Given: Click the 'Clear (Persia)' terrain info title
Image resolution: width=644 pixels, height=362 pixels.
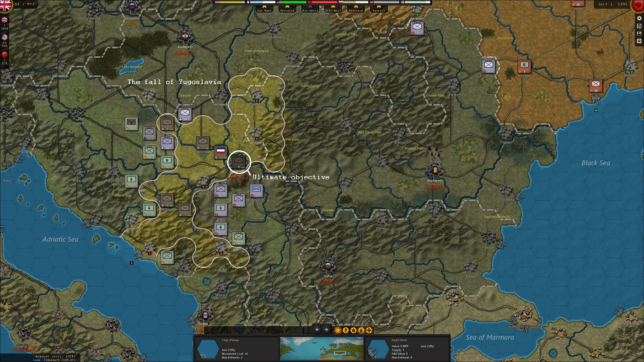Looking at the screenshot, I should coord(231,340).
